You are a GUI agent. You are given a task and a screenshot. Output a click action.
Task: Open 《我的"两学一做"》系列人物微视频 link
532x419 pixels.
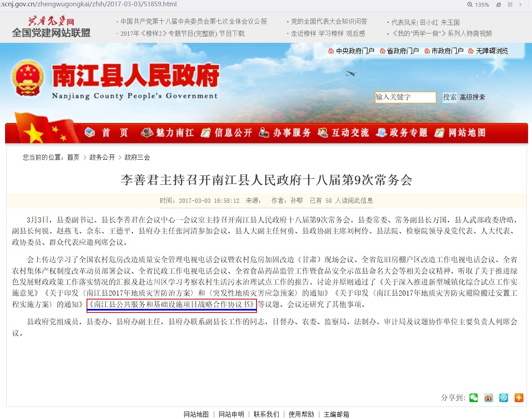pos(441,33)
